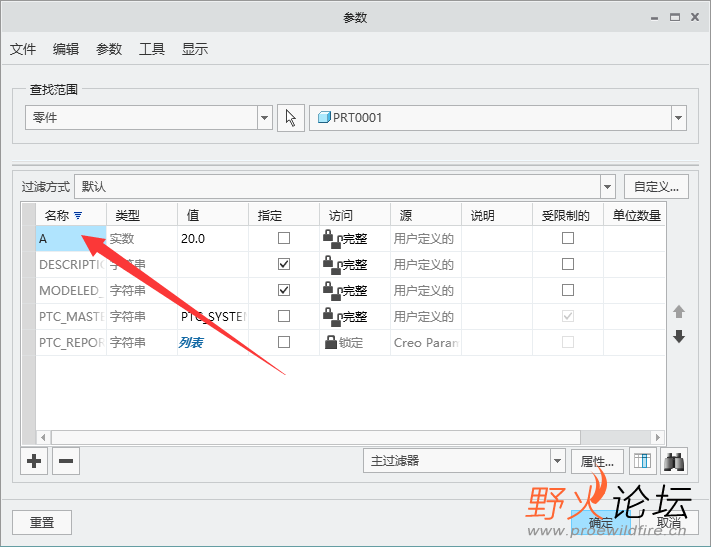Move the parameter down with down arrow
This screenshot has height=547, width=711.
click(x=679, y=337)
